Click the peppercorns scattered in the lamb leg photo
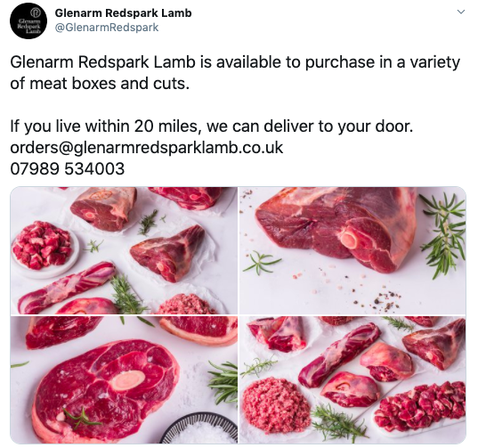The image size is (478, 448). 379,299
